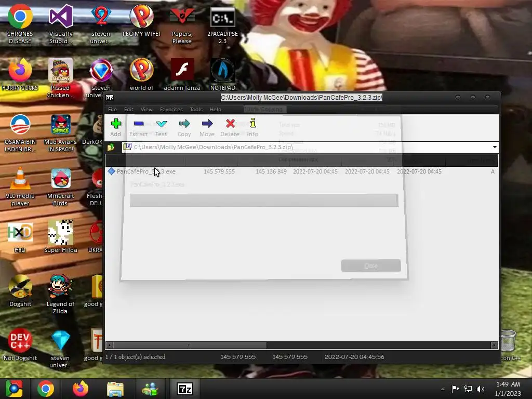
Task: Open the adamn lanza Flash icon
Action: (x=182, y=74)
